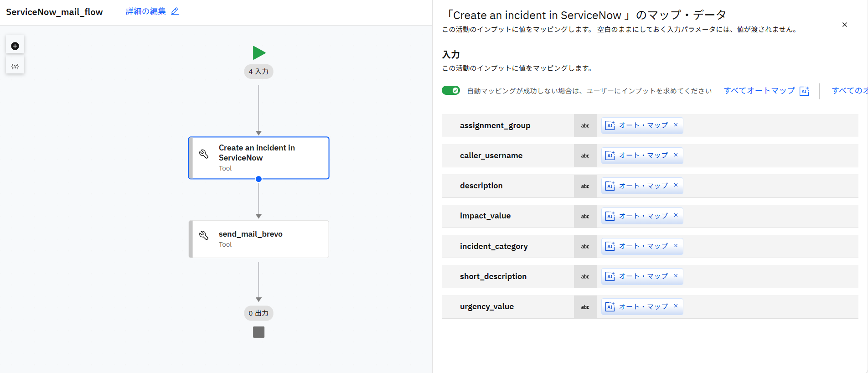
Task: Click すべてオートマップ to auto-map all inputs
Action: 759,90
